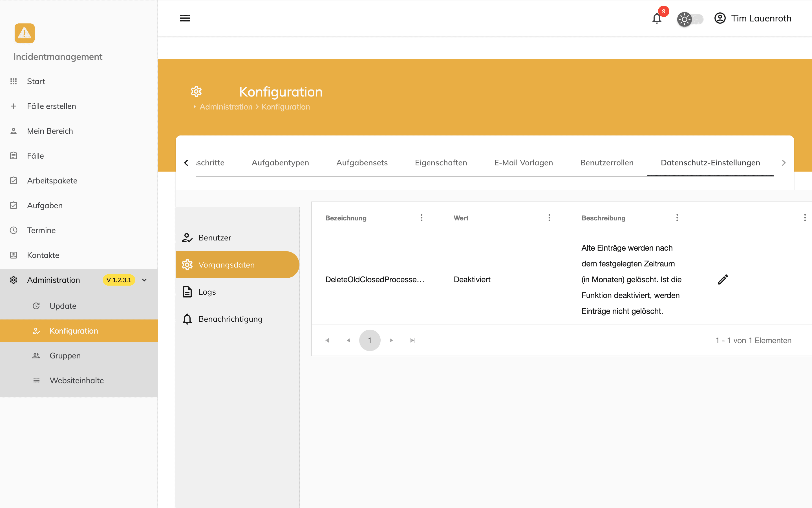
Task: Go to the last page of the table
Action: pyautogui.click(x=413, y=340)
